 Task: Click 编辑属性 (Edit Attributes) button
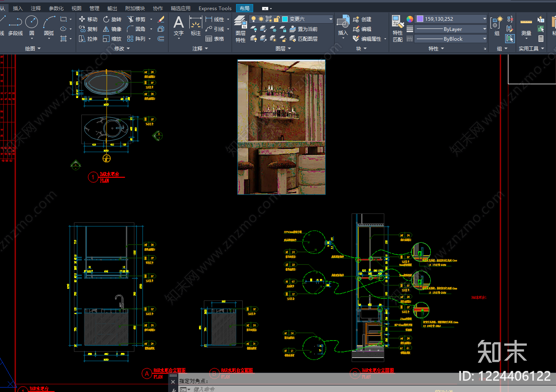[x=367, y=39]
